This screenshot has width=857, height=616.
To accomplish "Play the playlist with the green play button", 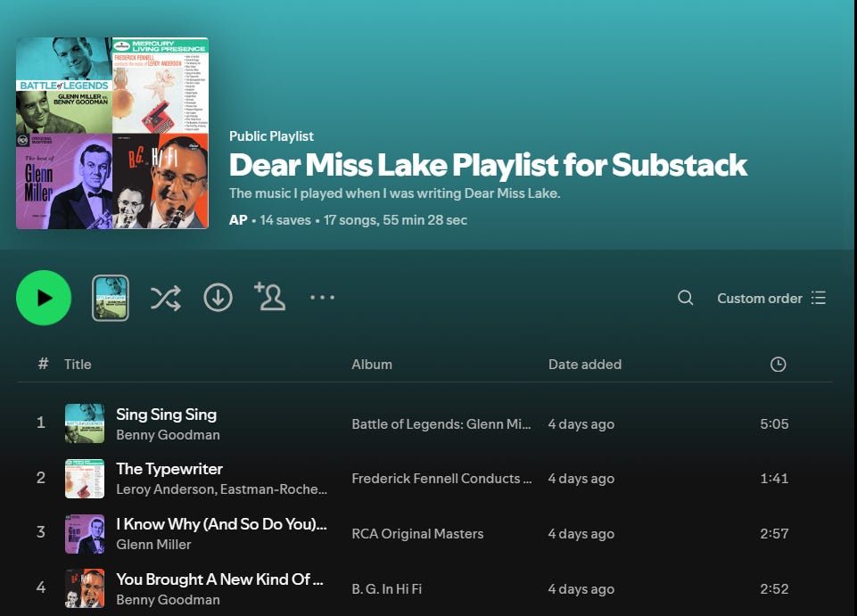I will (44, 298).
